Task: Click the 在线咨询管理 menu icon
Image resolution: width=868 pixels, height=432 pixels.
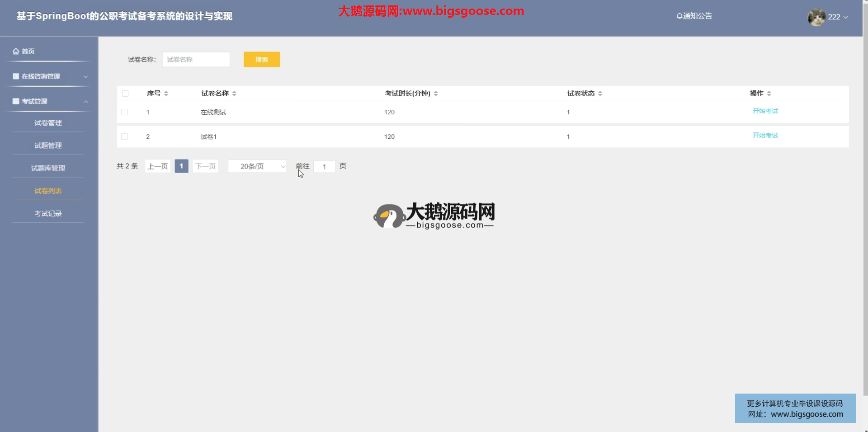Action: [16, 76]
